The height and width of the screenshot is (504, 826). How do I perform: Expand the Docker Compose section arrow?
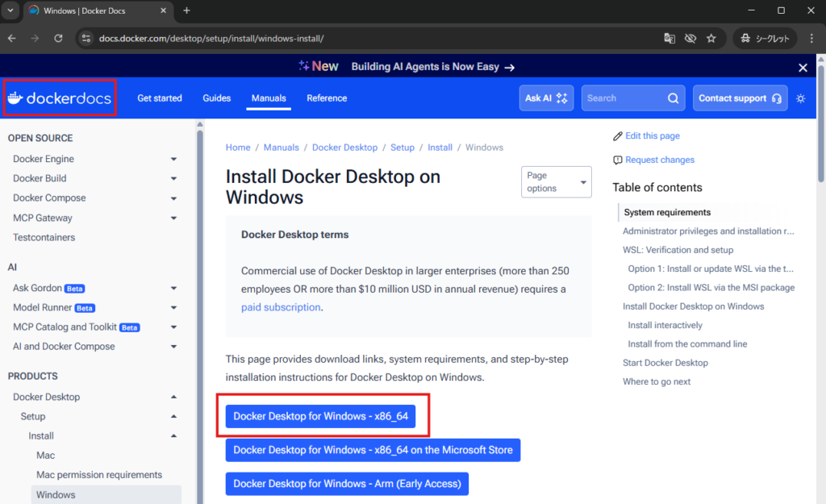pos(173,198)
